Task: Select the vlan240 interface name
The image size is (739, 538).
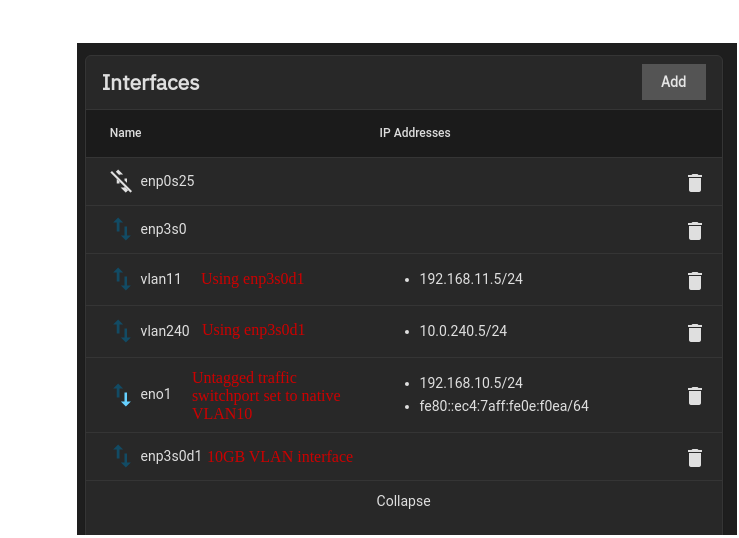Action: pos(165,331)
